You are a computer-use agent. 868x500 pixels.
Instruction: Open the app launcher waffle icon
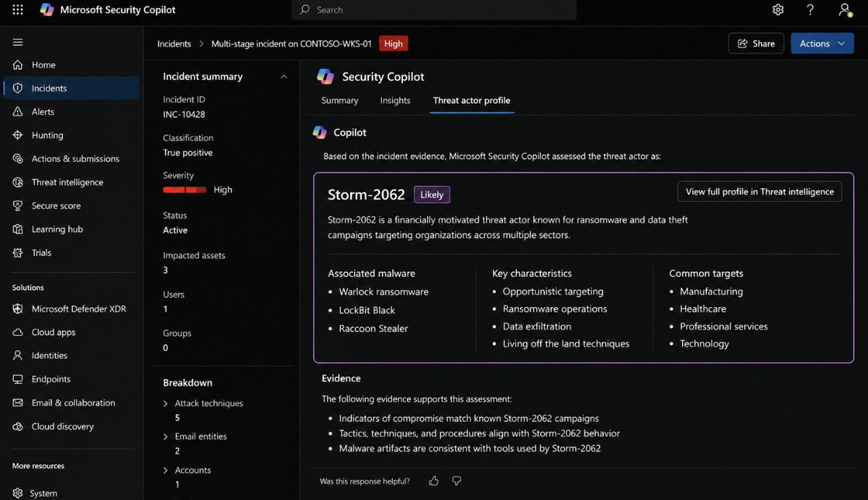pyautogui.click(x=18, y=10)
